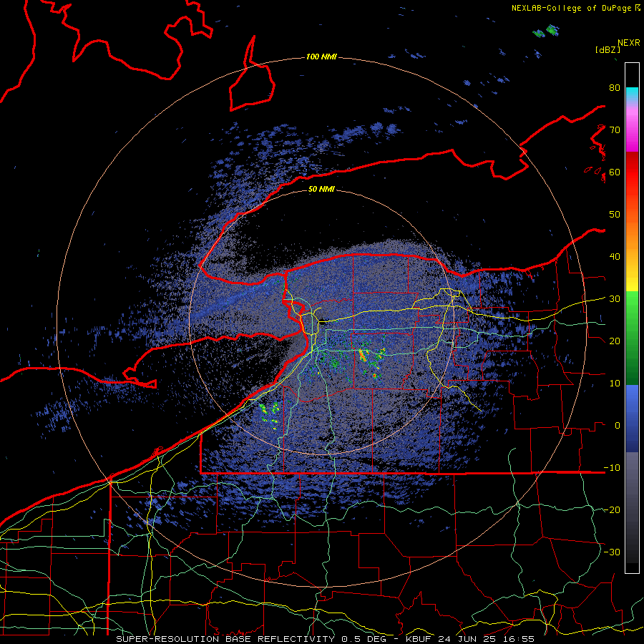This screenshot has width=644, height=644.
Task: Click the NEXLAB-College of DuPage credit text
Action: (x=571, y=8)
